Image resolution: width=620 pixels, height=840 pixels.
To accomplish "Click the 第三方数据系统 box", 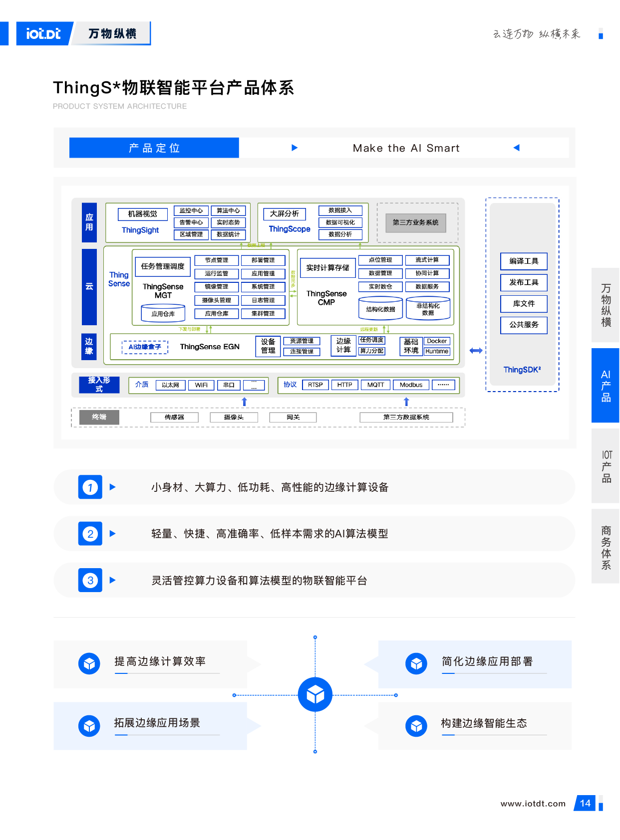I will tap(406, 418).
